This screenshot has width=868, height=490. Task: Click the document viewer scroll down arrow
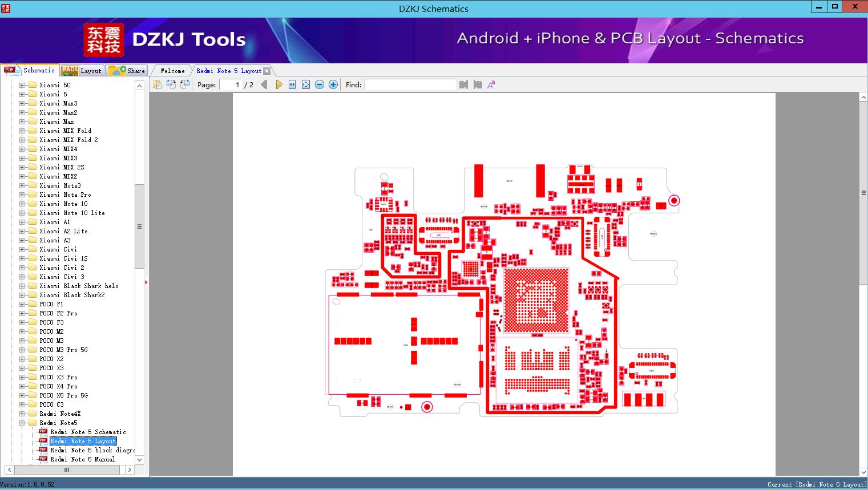tap(863, 472)
